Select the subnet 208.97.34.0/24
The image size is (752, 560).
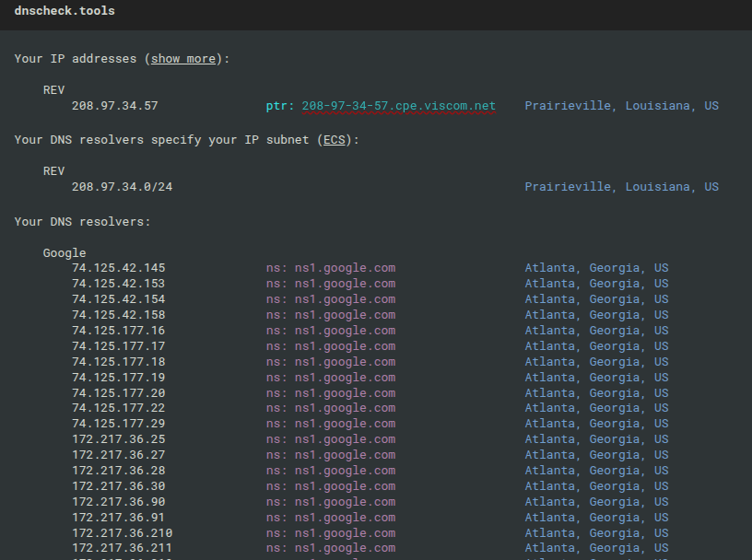pos(123,186)
